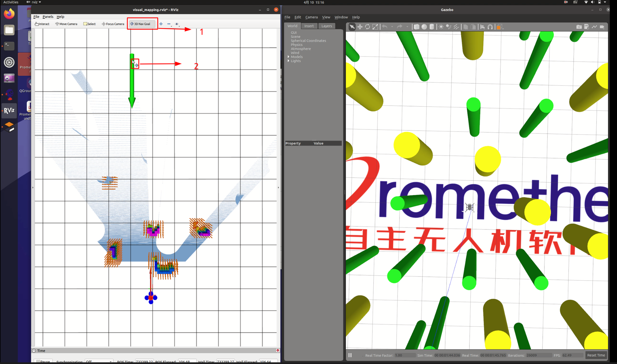Image resolution: width=617 pixels, height=364 pixels.
Task: Open the plot window icon in Gazebo
Action: coord(595,27)
